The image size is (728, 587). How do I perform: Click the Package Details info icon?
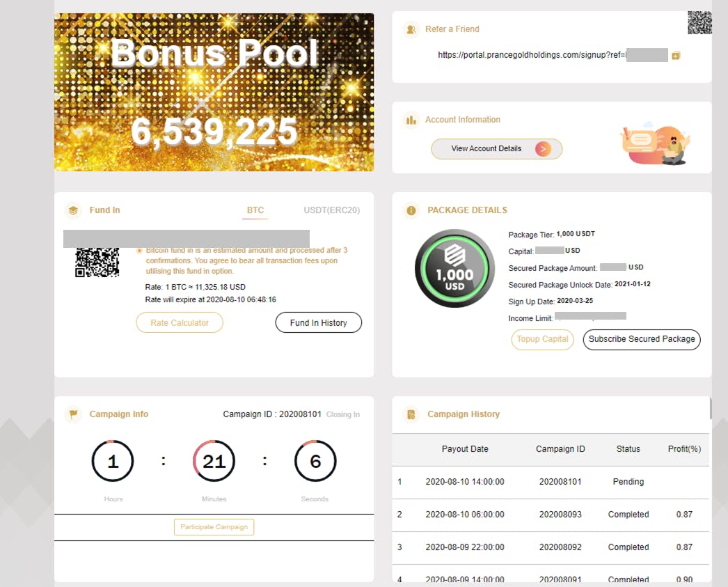pos(411,210)
